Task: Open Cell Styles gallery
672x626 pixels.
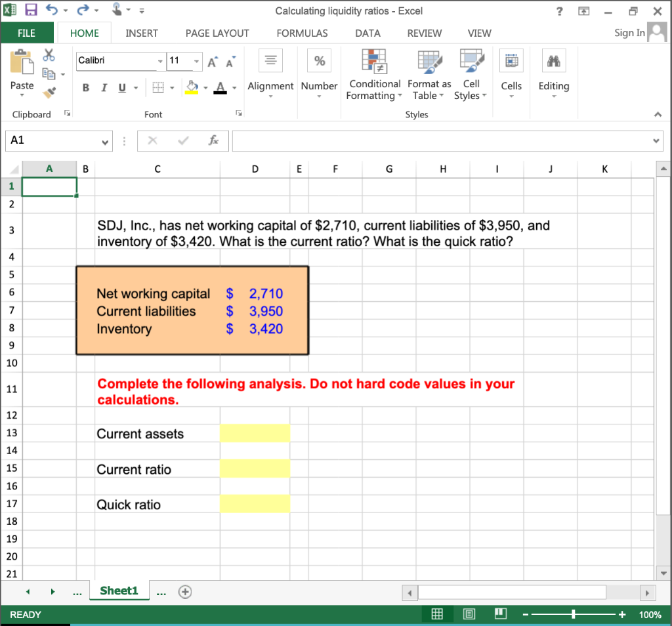Action: tap(471, 75)
